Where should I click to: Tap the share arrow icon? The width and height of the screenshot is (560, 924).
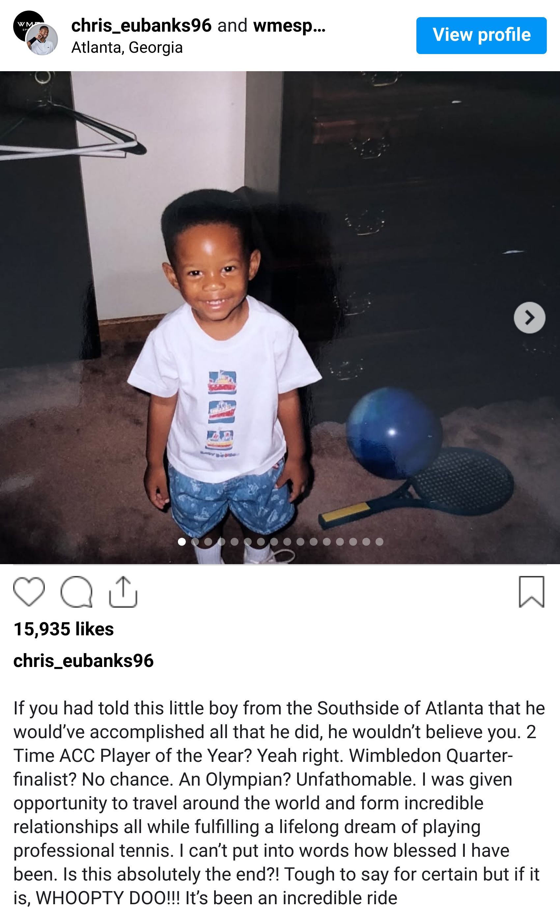click(x=123, y=592)
